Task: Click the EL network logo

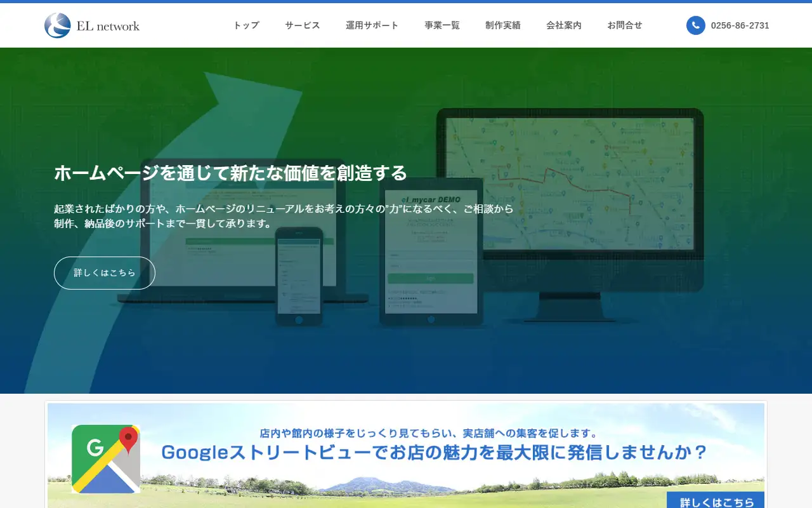Action: [x=92, y=25]
